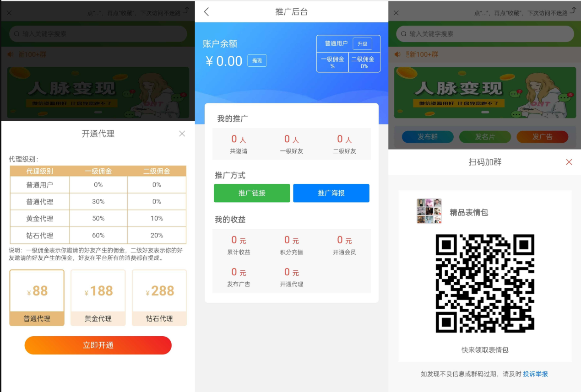581x392 pixels.
Task: Click the 二级佣金 0% box
Action: (x=364, y=62)
